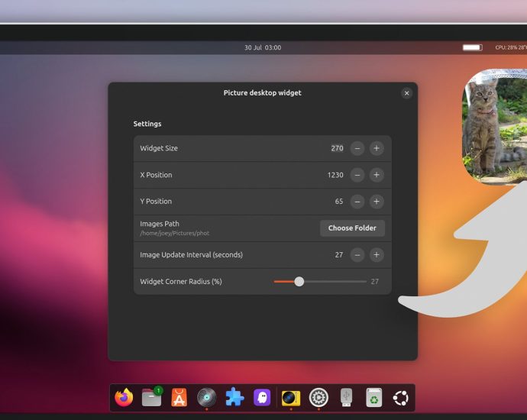Click the CPU usage indicator text
This screenshot has height=420, width=527.
[511, 47]
